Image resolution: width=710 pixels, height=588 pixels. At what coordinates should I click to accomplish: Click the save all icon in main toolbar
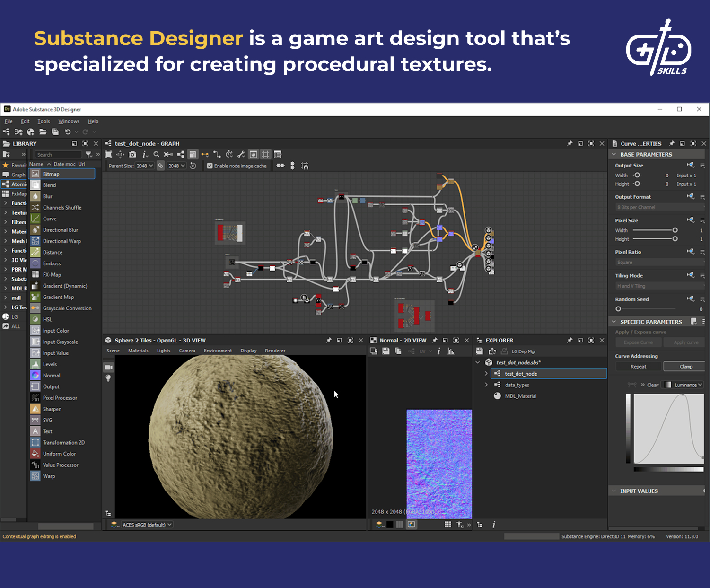pos(55,132)
